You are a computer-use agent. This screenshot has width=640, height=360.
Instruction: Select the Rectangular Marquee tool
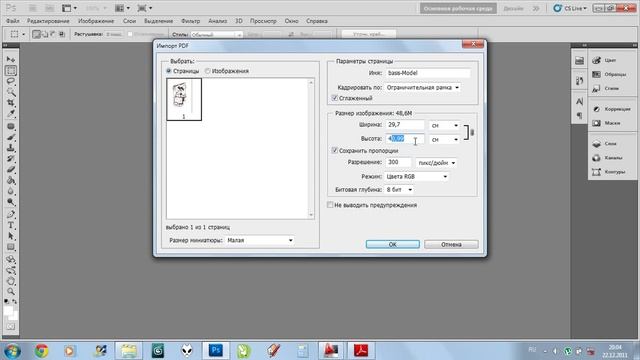tap(11, 70)
